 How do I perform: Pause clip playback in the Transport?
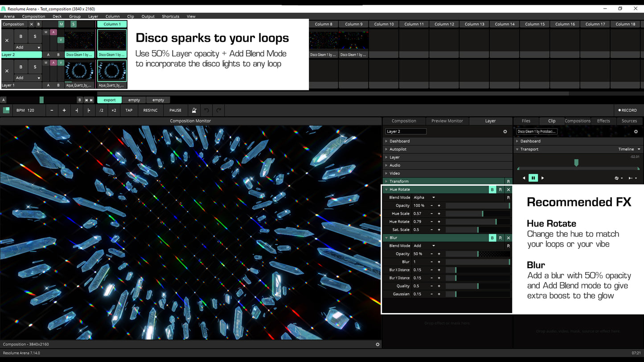533,178
